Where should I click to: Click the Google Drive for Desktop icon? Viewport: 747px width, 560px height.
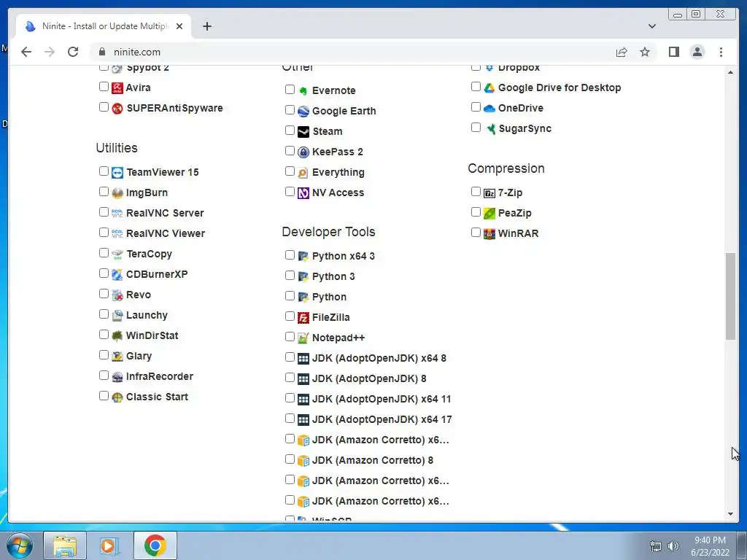[489, 88]
